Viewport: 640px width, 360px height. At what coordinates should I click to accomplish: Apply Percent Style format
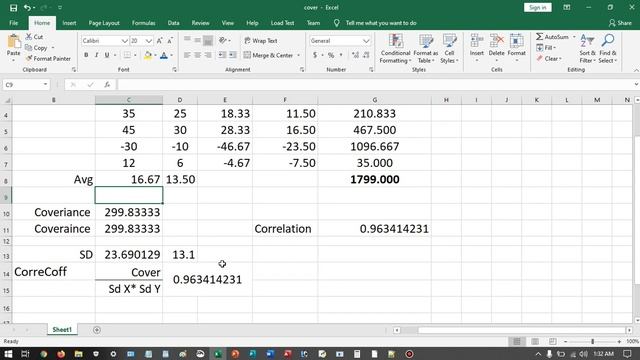pyautogui.click(x=331, y=55)
